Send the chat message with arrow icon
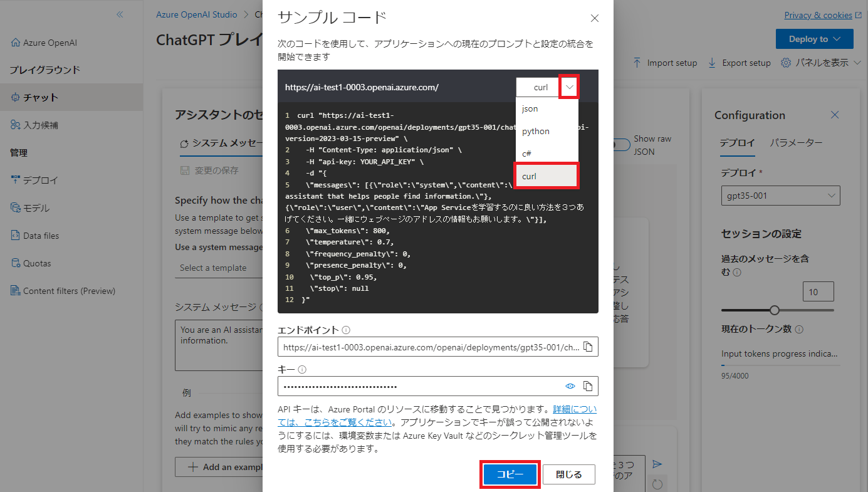 pyautogui.click(x=657, y=464)
